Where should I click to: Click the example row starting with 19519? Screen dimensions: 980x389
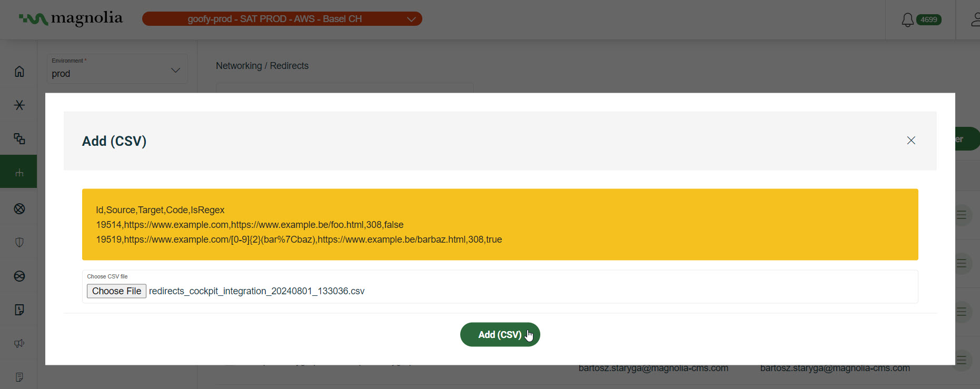299,240
